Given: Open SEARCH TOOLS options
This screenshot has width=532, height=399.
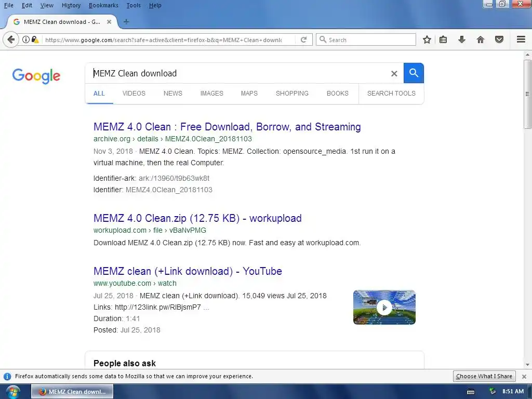Looking at the screenshot, I should tap(391, 94).
